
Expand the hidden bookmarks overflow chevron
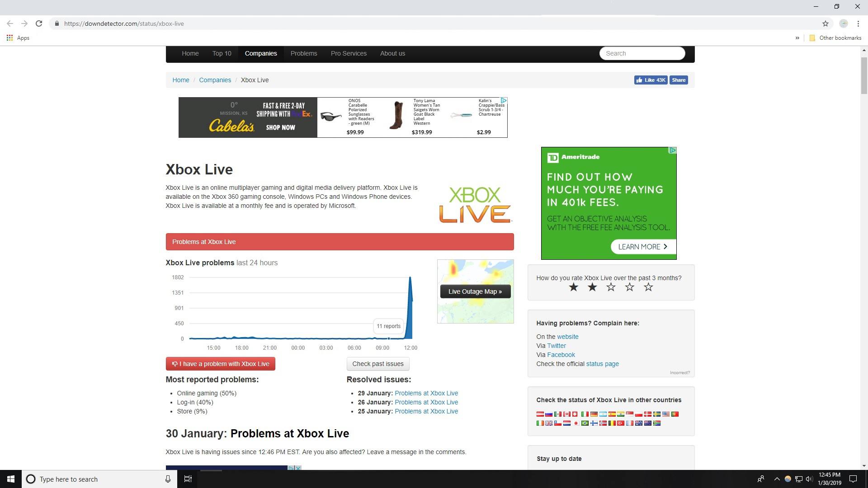797,38
